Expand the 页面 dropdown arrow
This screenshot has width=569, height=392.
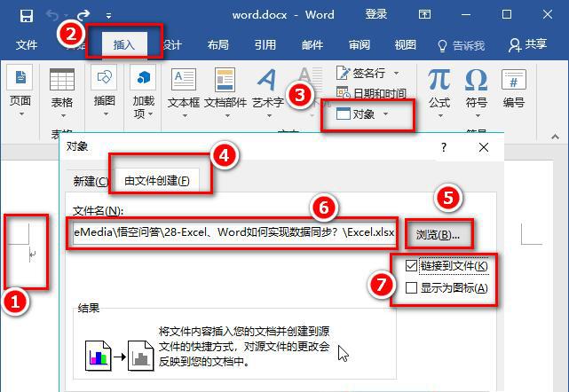point(21,114)
